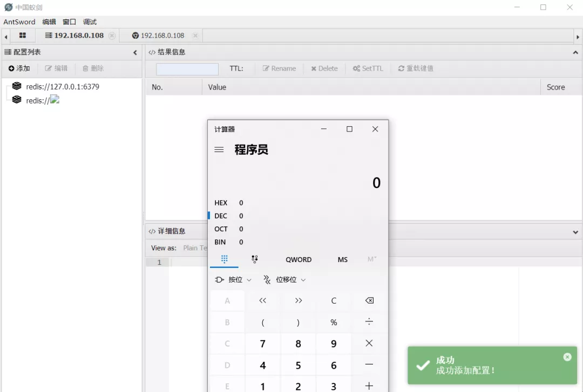Close the second 192.168.0.108 browser tab
Viewport: 583px width, 392px height.
click(195, 36)
